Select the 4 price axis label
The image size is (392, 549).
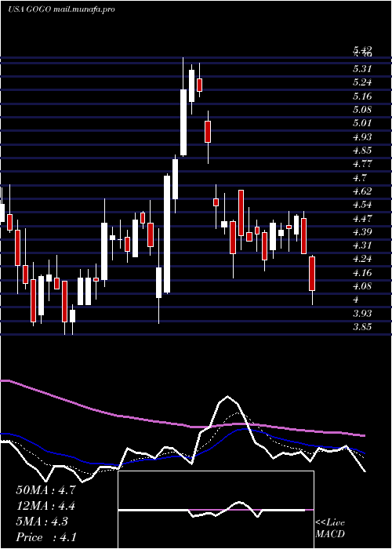tap(356, 300)
